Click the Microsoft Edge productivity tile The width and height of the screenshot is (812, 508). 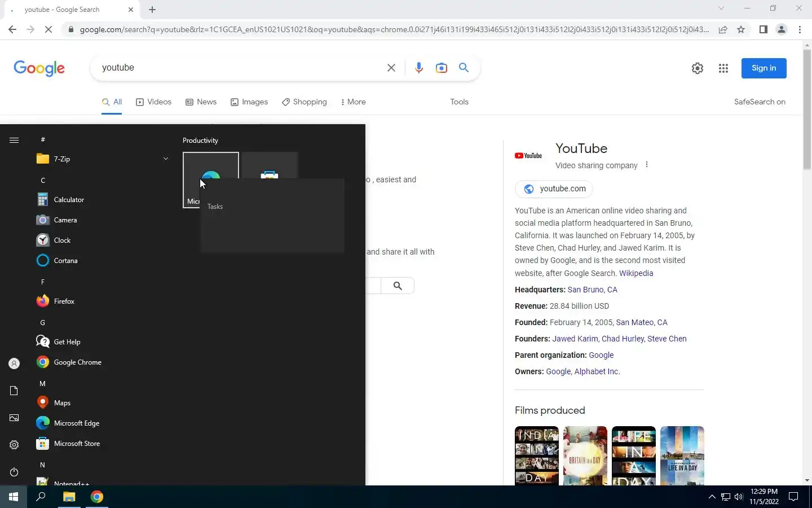[211, 180]
